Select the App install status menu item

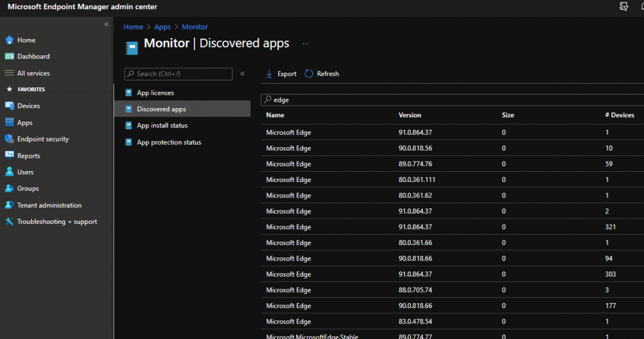point(182,125)
